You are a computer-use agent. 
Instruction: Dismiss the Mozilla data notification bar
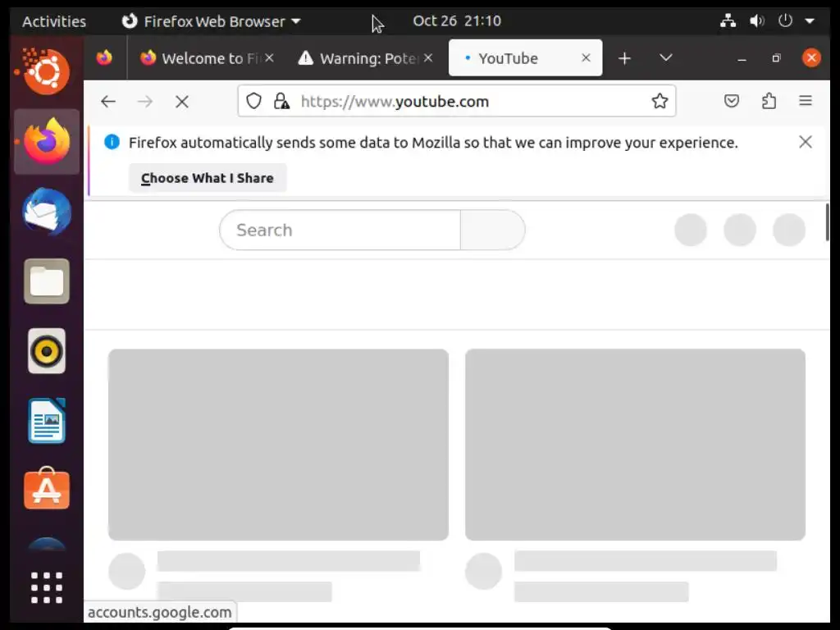click(806, 142)
